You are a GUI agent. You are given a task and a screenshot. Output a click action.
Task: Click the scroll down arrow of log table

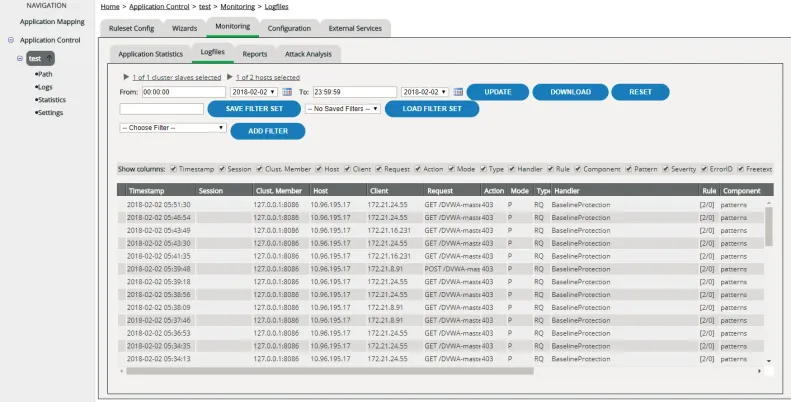pyautogui.click(x=769, y=361)
